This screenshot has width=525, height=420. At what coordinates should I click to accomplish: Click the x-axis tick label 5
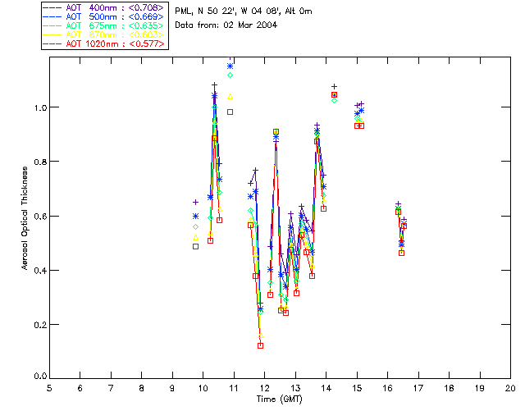tap(49, 388)
